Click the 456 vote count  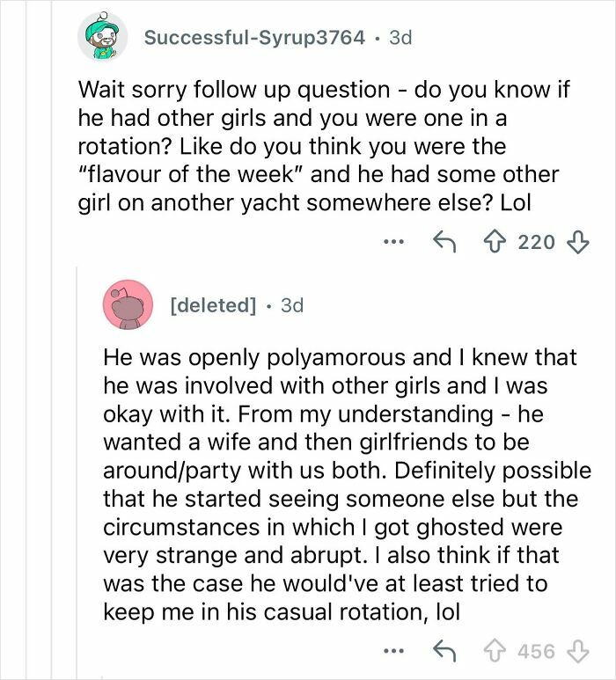[x=536, y=652]
